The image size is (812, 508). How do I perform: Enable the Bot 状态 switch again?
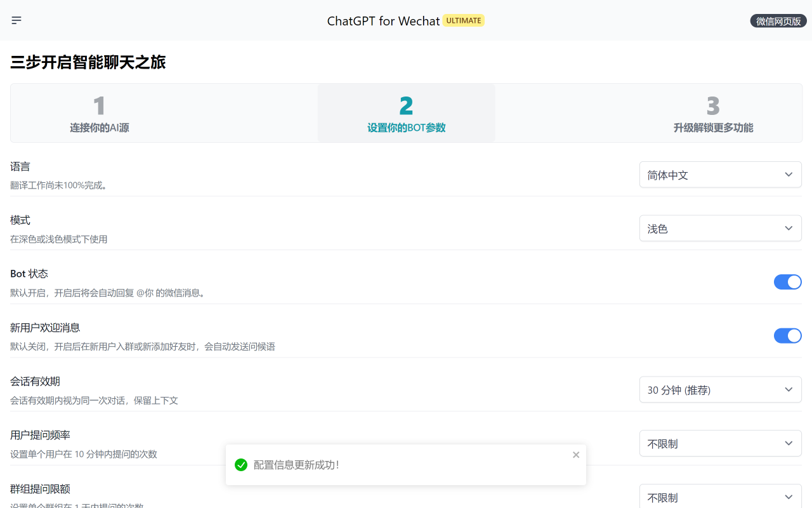coord(788,282)
